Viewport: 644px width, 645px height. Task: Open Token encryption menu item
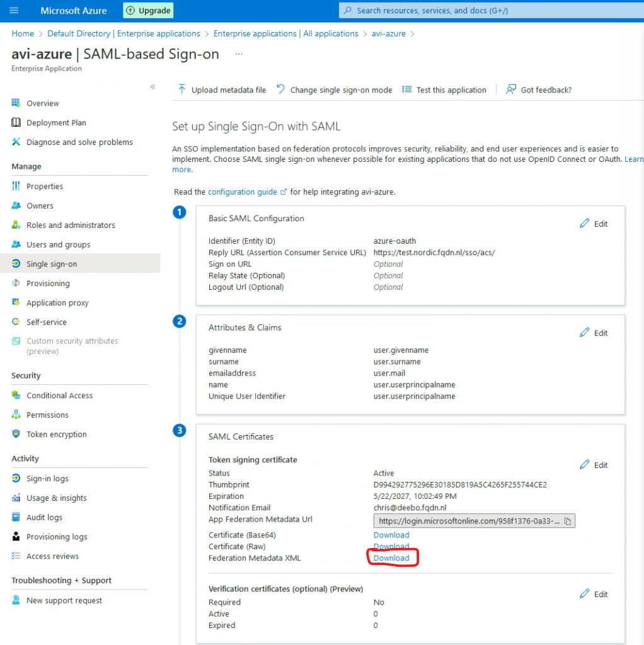pyautogui.click(x=56, y=434)
